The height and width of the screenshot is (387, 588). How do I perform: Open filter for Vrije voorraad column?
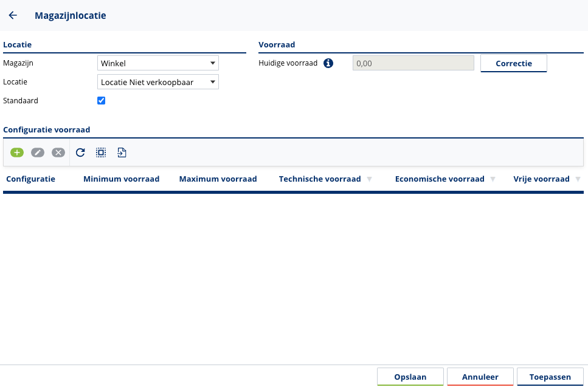tap(578, 179)
